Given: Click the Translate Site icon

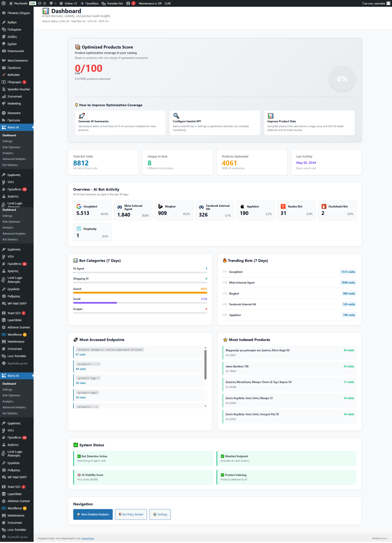Looking at the screenshot, I should pos(103,3).
